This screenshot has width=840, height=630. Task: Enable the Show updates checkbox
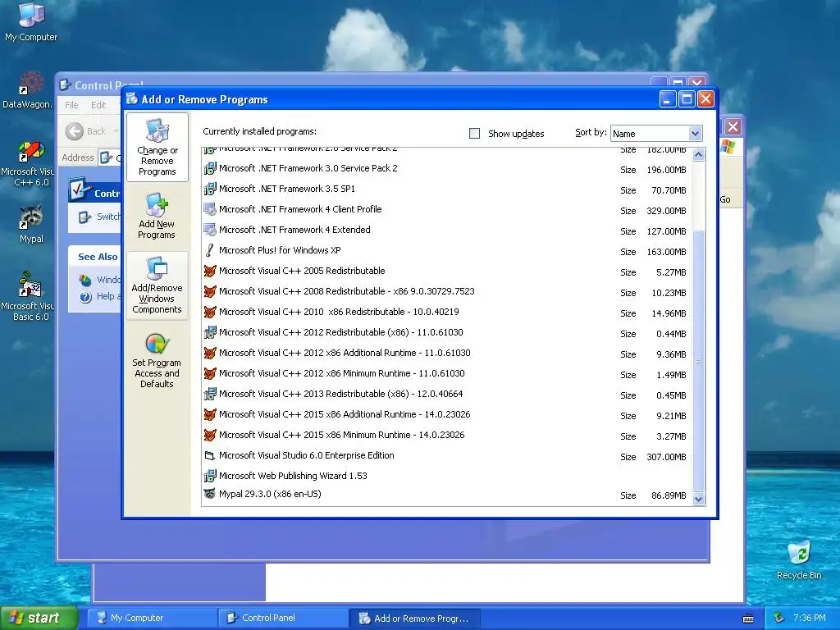point(475,134)
